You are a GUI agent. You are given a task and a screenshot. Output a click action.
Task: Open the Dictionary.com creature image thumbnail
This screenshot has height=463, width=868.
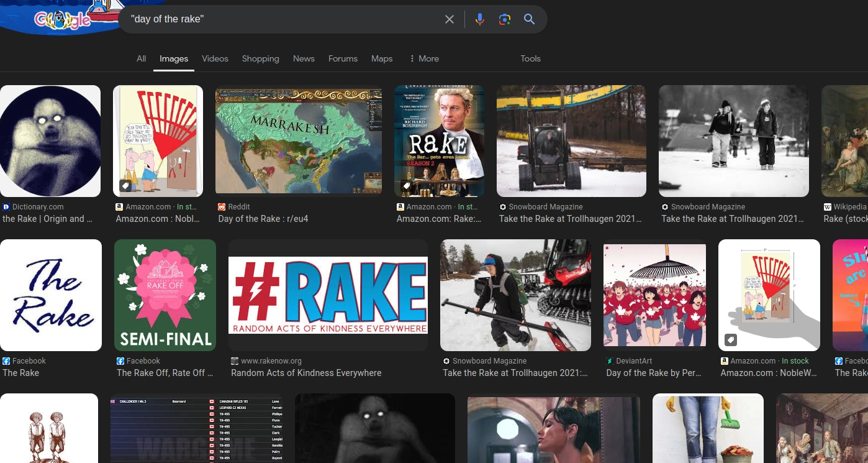pos(50,141)
